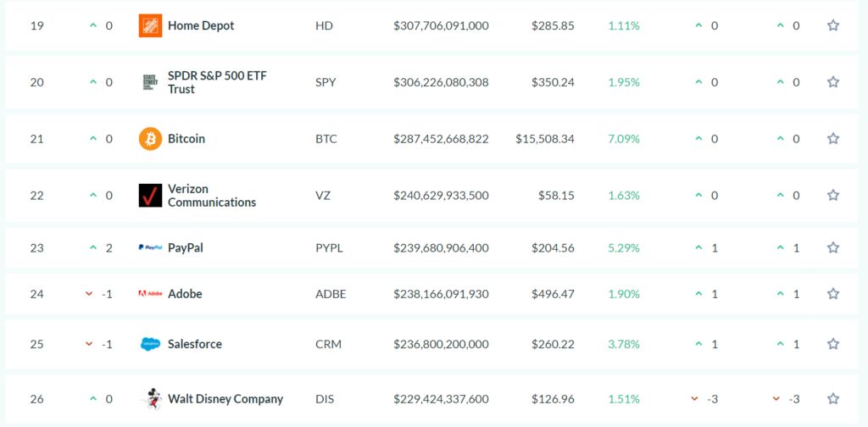Screen dimensions: 868x427
Task: Click the PayPal logo icon
Action: tap(150, 248)
